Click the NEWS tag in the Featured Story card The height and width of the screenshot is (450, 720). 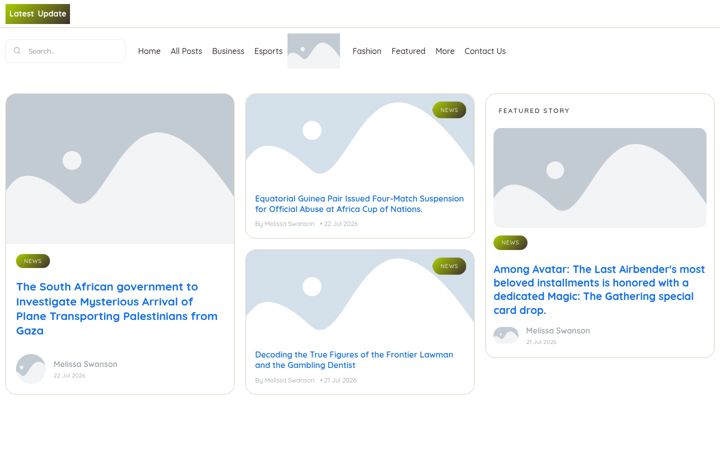[x=510, y=242]
